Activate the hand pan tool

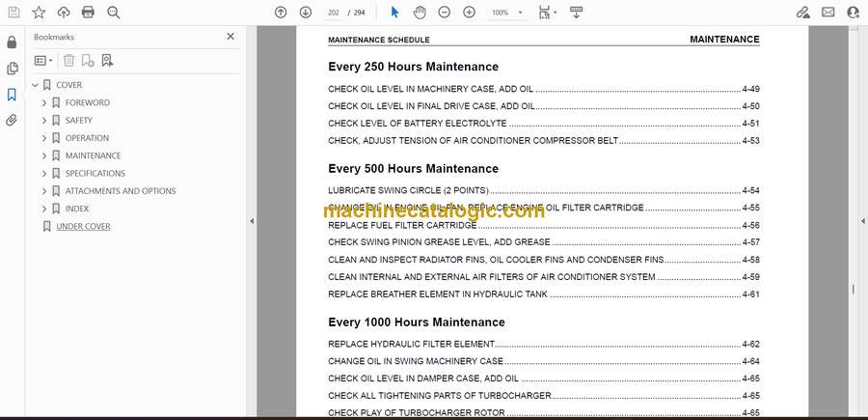pos(420,13)
